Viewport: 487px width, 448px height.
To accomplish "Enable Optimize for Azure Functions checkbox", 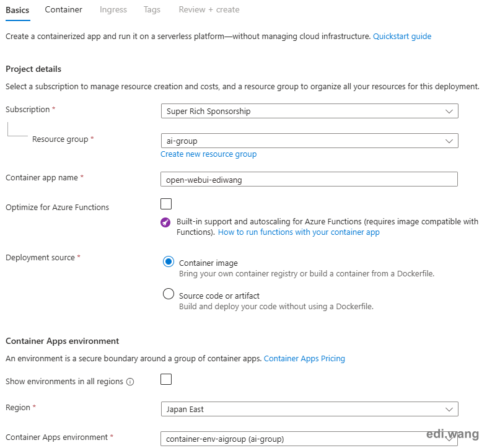I will click(166, 204).
